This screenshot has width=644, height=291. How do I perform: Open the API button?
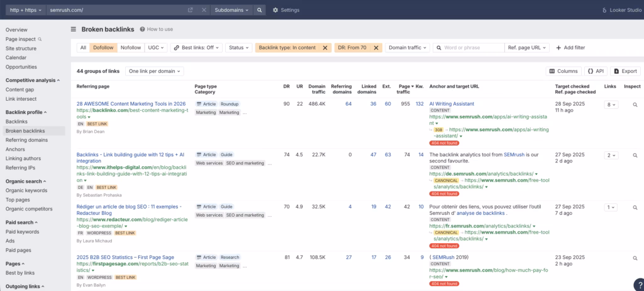[x=596, y=71]
